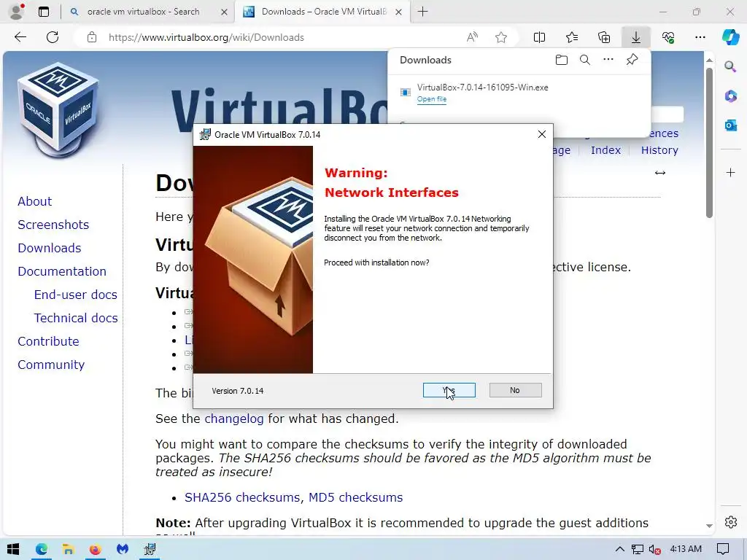This screenshot has width=747, height=560.
Task: Open downloads folder icon in Downloads panel
Action: [562, 60]
